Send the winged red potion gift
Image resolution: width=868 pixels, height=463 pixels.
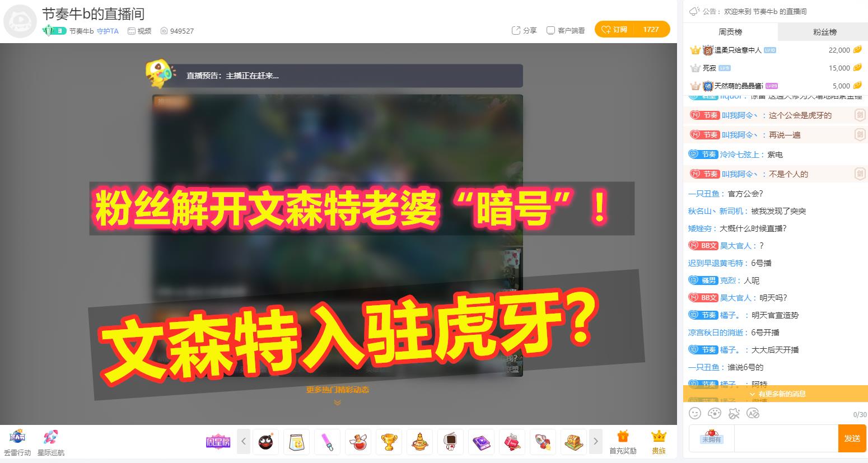pyautogui.click(x=358, y=442)
